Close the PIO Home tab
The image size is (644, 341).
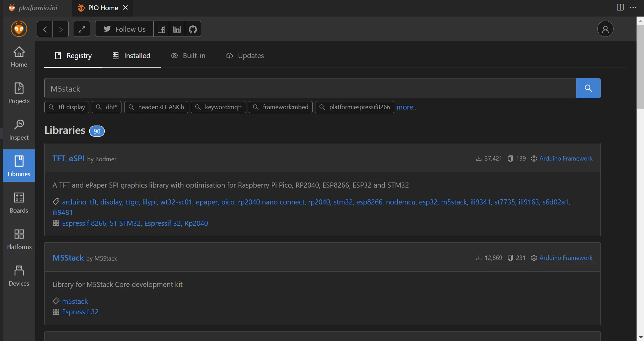[x=125, y=7]
